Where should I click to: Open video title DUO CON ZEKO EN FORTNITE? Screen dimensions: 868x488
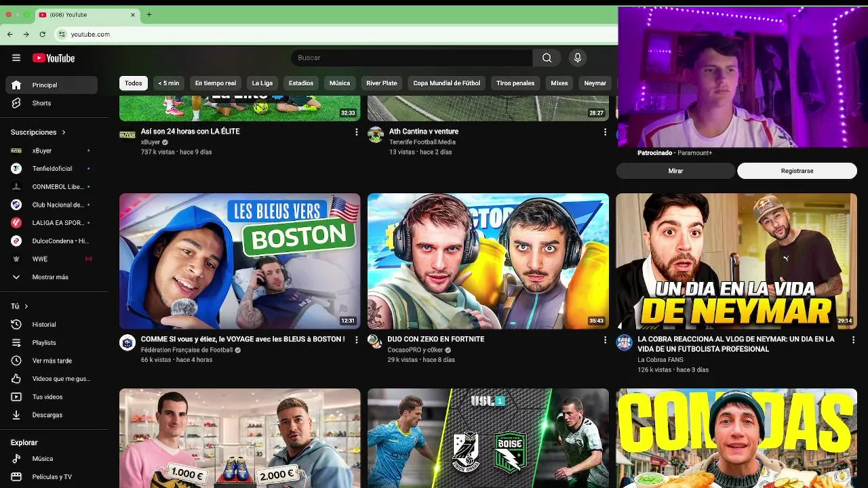(x=436, y=339)
